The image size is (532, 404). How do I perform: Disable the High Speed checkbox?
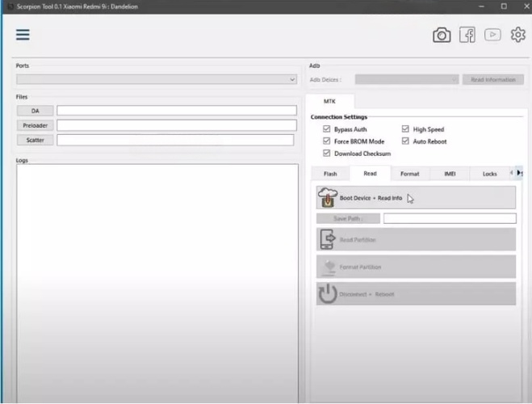point(405,129)
